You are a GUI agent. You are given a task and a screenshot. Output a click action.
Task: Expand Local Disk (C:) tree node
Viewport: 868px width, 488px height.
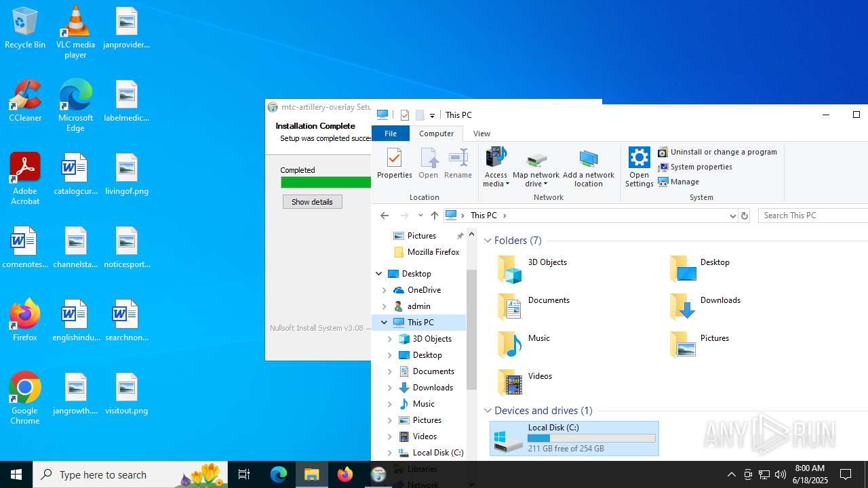390,453
